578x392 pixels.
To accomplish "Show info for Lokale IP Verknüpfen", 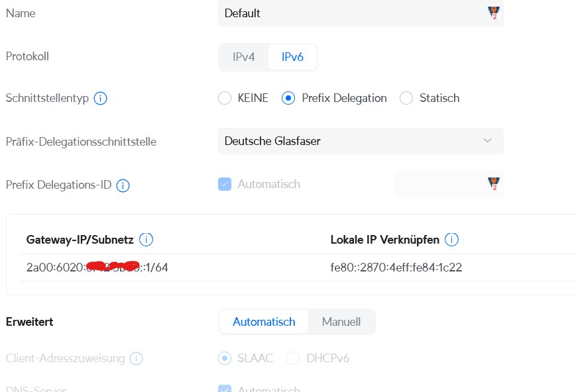I will (x=451, y=240).
